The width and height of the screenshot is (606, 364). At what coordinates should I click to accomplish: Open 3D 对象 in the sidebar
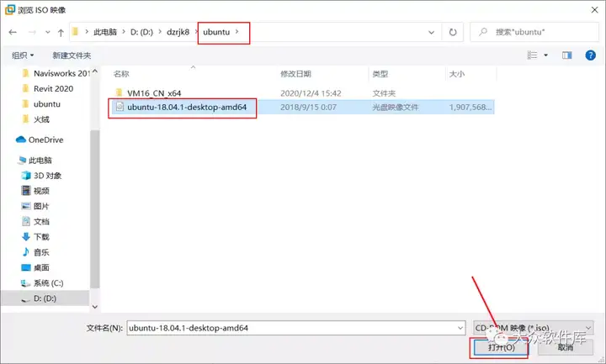point(41,176)
